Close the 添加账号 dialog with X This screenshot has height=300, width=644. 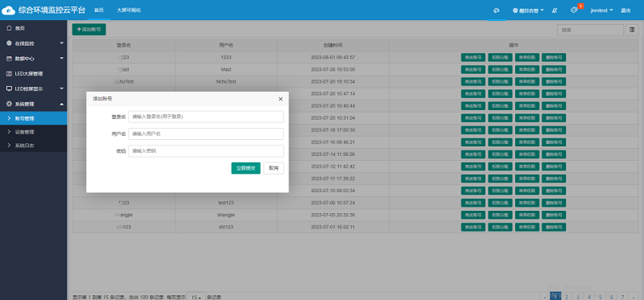pos(280,99)
